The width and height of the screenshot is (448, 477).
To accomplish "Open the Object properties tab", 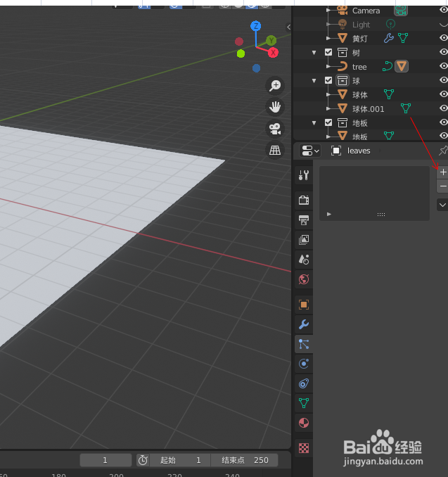I will click(x=304, y=305).
